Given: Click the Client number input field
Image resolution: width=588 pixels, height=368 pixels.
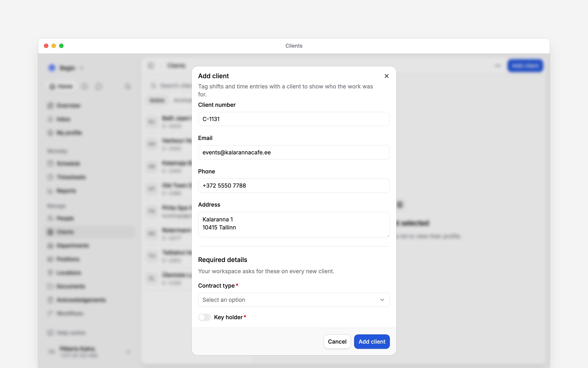Looking at the screenshot, I should click(x=294, y=119).
